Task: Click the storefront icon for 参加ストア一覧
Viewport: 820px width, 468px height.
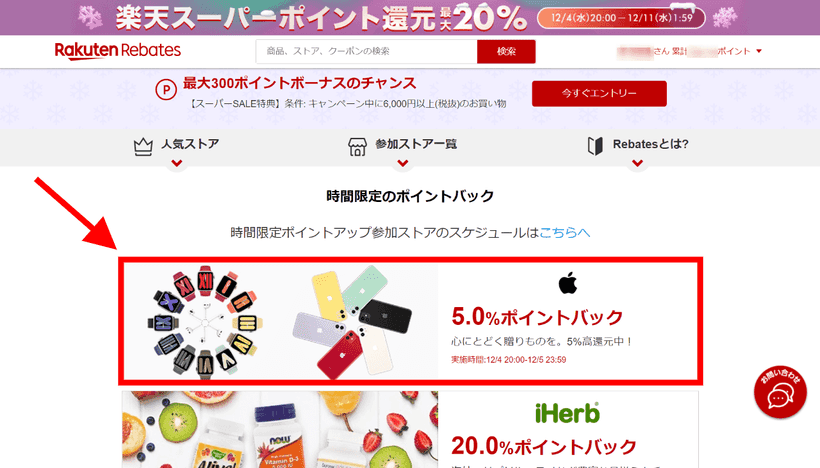Action: [x=357, y=147]
